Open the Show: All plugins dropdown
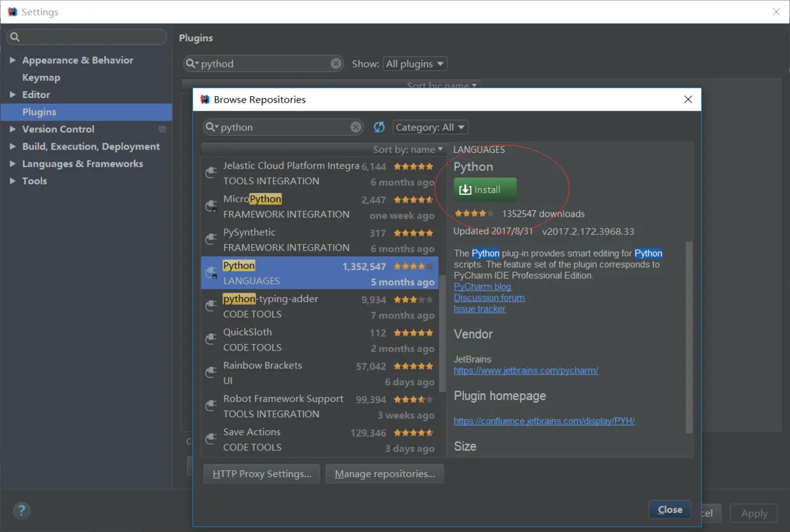790x532 pixels. pyautogui.click(x=415, y=64)
